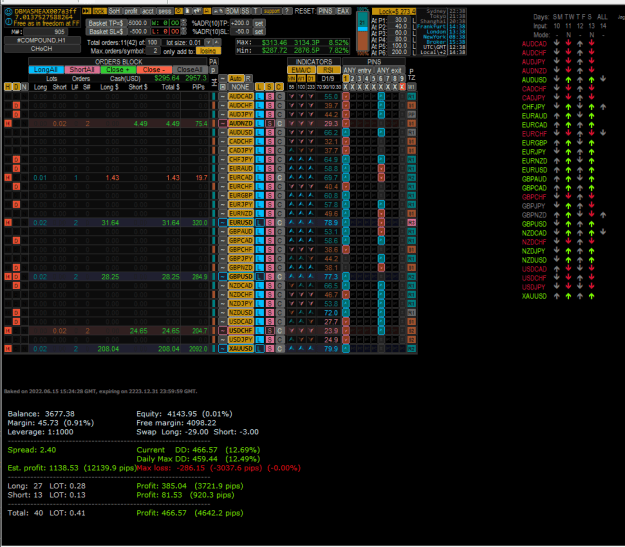Image resolution: width=625 pixels, height=547 pixels.
Task: Click the BDM button in the toolbar
Action: pos(232,11)
